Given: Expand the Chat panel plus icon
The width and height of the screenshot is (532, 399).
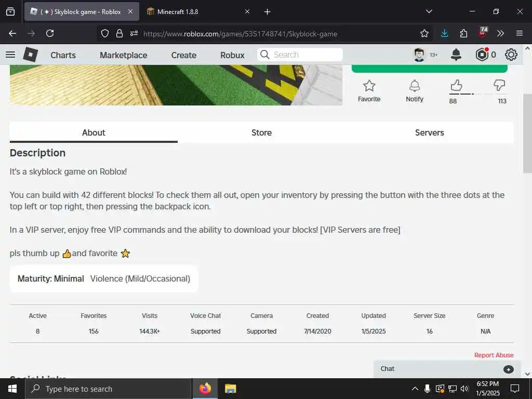Looking at the screenshot, I should (x=508, y=369).
